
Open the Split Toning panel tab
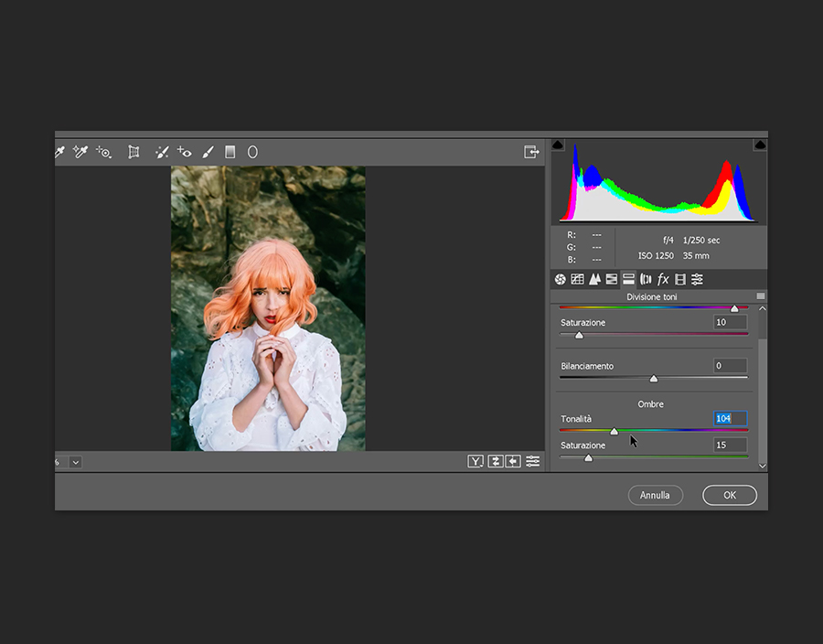pyautogui.click(x=628, y=279)
